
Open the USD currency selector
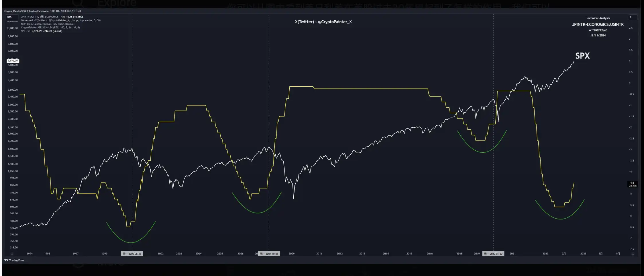(9, 18)
